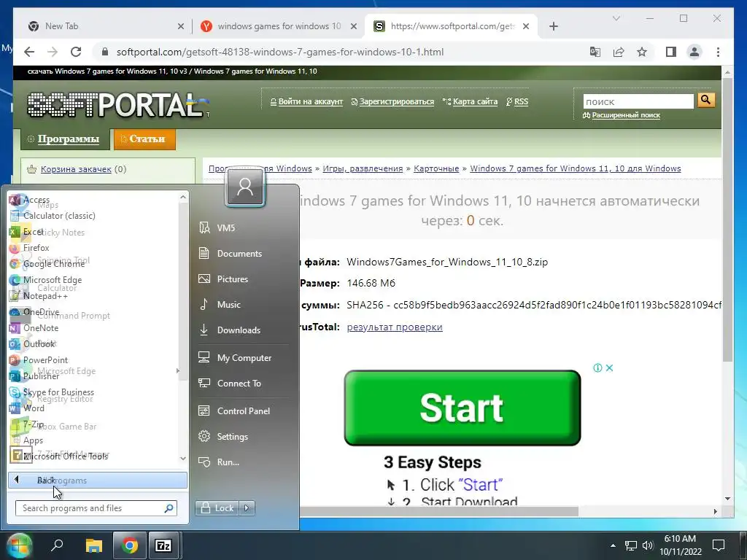Open Control Panel from the Start menu

[244, 411]
